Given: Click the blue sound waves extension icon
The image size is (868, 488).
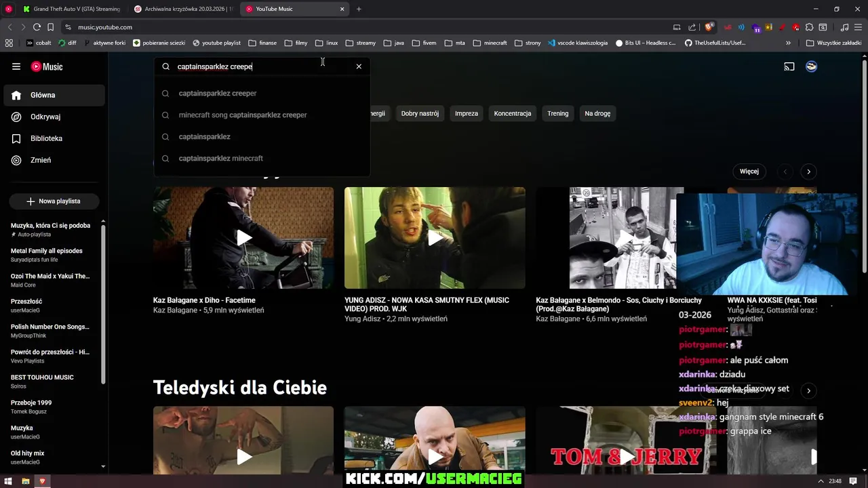Looking at the screenshot, I should 741,27.
